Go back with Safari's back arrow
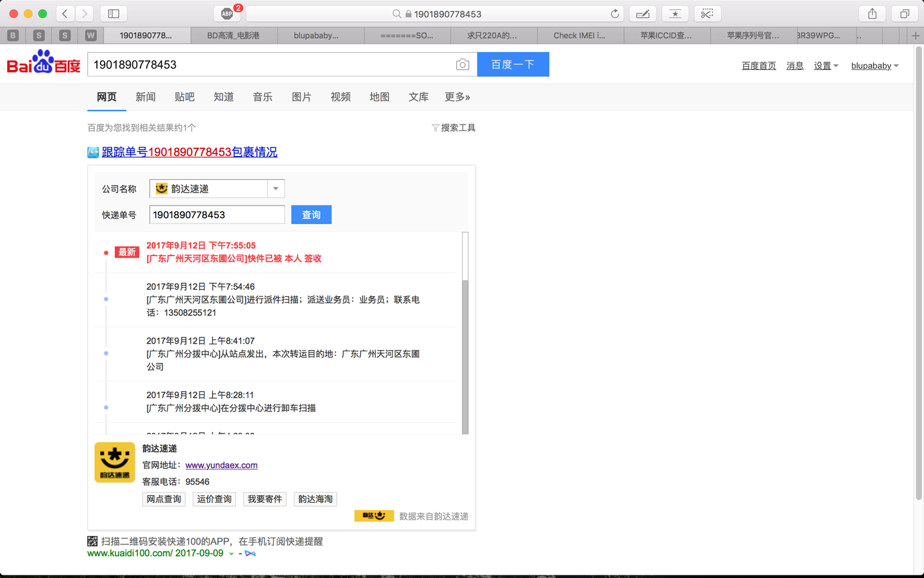 pos(65,13)
